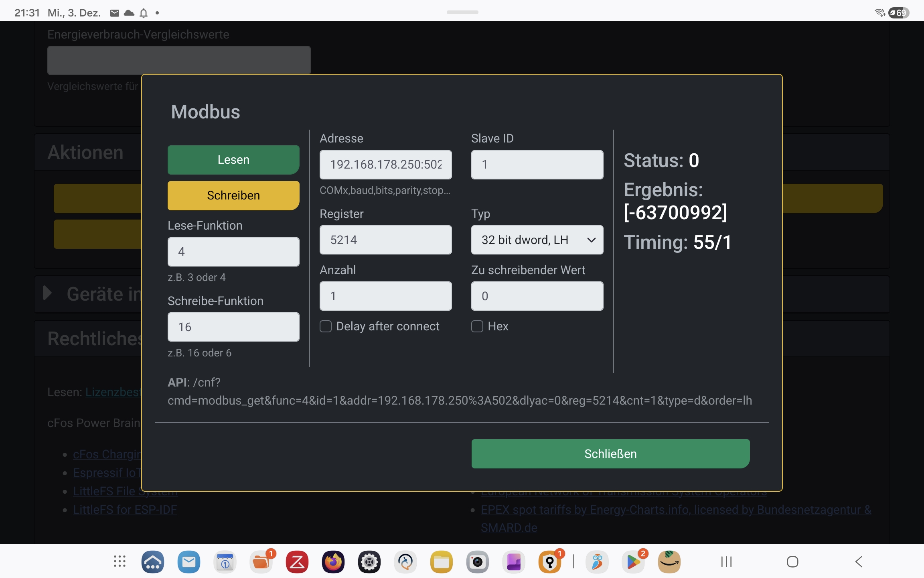Open the Amazon shopping app
The height and width of the screenshot is (578, 924).
(x=669, y=562)
